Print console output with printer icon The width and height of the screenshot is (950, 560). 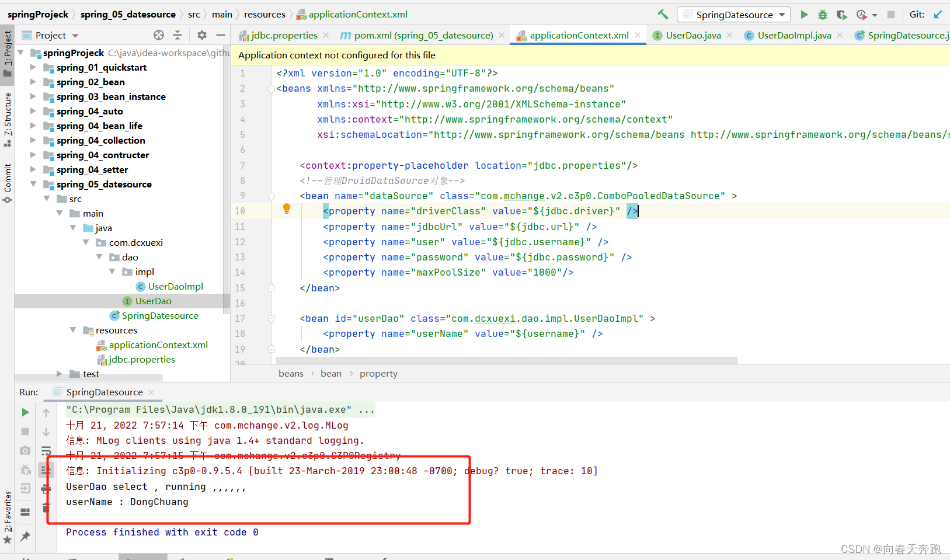coord(46,489)
